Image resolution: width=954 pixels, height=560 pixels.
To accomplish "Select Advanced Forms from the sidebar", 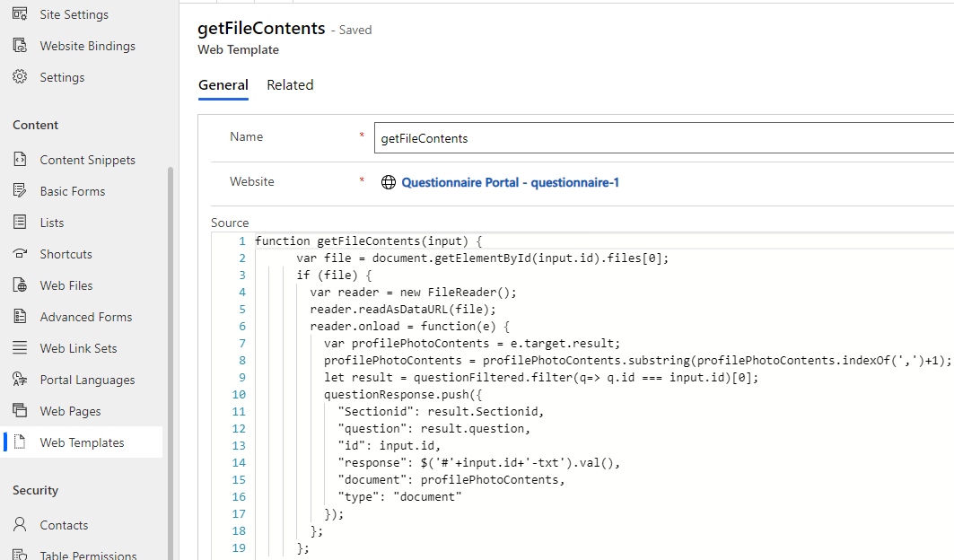I will [x=84, y=316].
